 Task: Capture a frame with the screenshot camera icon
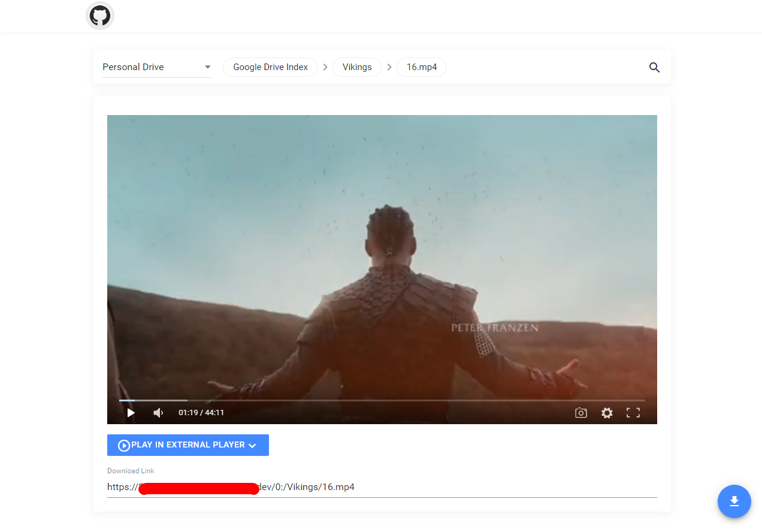[x=580, y=413]
